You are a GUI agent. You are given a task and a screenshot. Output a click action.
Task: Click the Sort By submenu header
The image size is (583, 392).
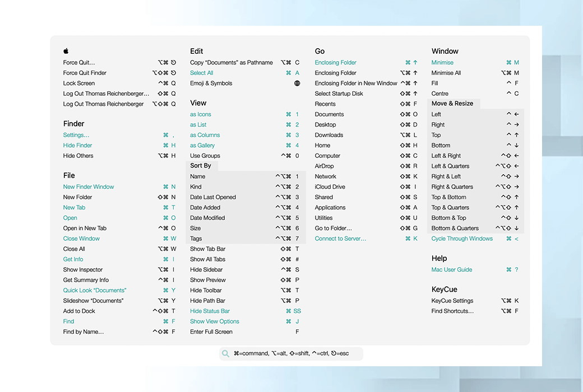201,166
